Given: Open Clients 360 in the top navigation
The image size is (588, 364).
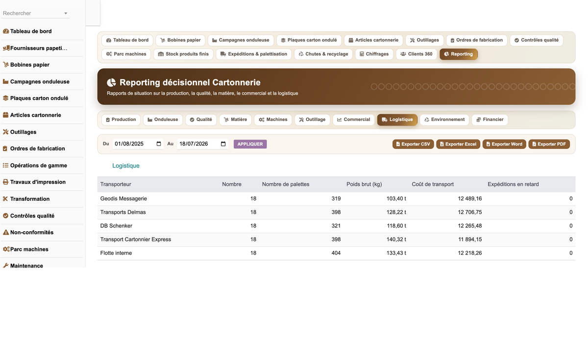Looking at the screenshot, I should coord(416,54).
